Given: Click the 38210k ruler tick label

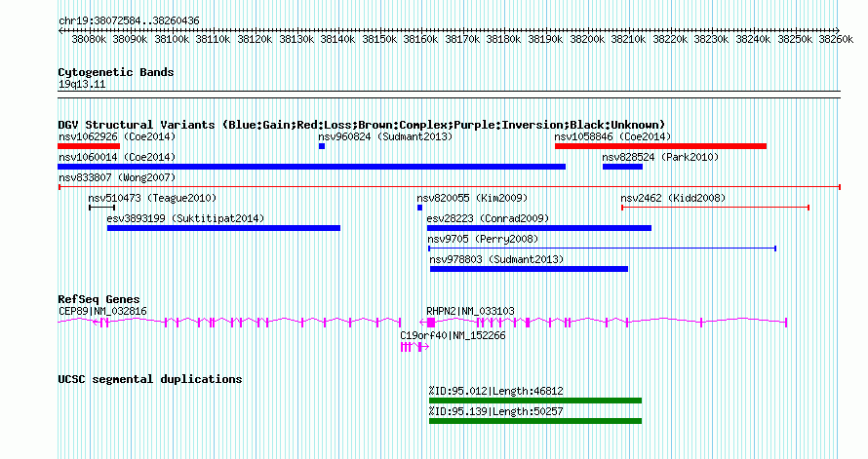Looking at the screenshot, I should click(628, 39).
